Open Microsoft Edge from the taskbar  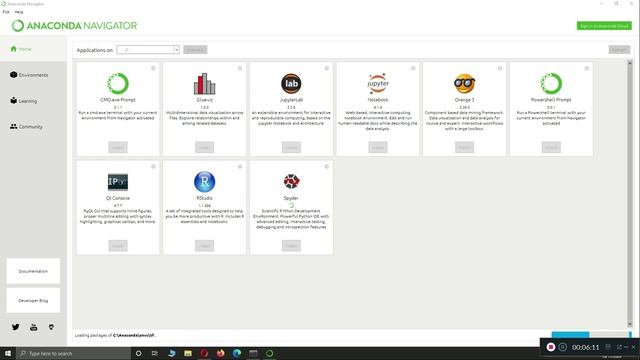pos(237,353)
